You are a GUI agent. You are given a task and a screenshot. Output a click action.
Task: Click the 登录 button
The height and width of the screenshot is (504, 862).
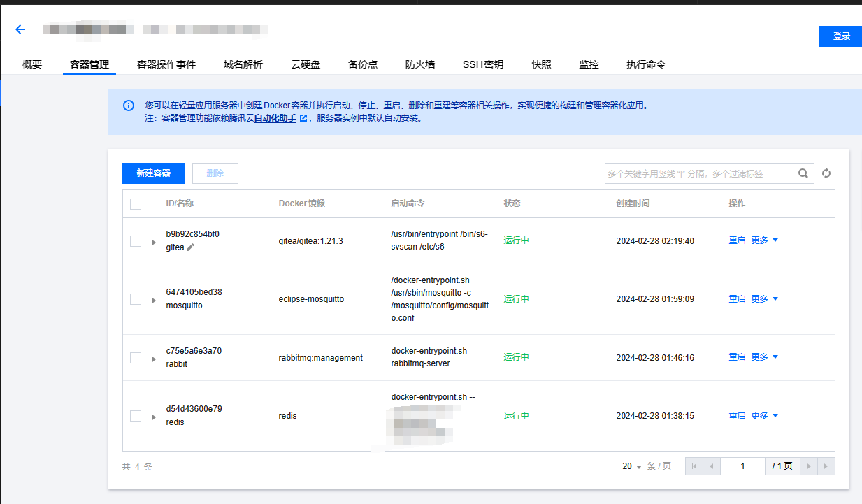click(x=841, y=36)
